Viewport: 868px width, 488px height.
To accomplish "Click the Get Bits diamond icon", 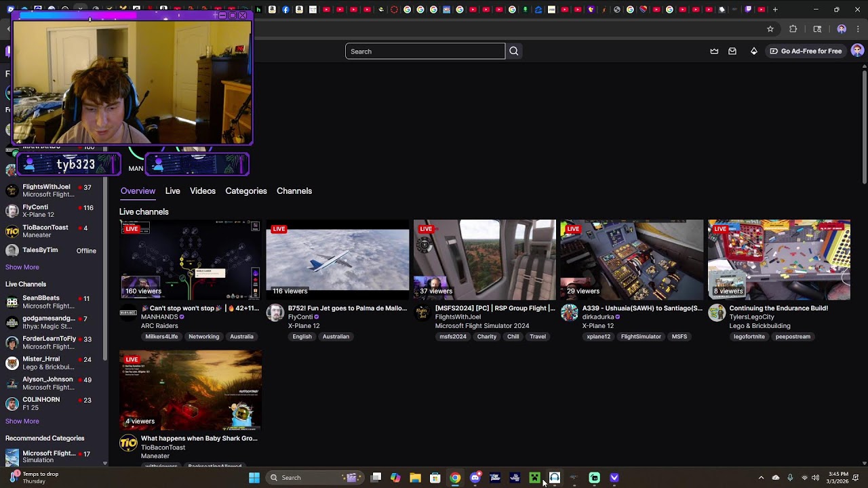I will (754, 51).
